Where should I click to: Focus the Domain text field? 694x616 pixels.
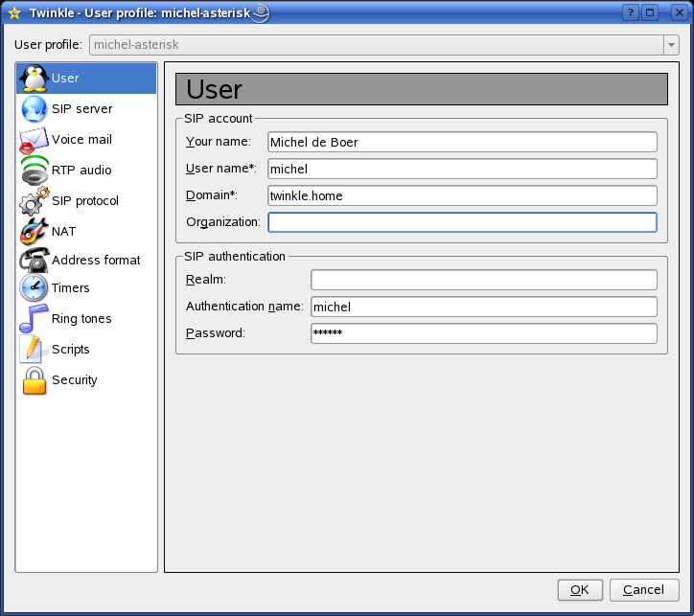462,195
